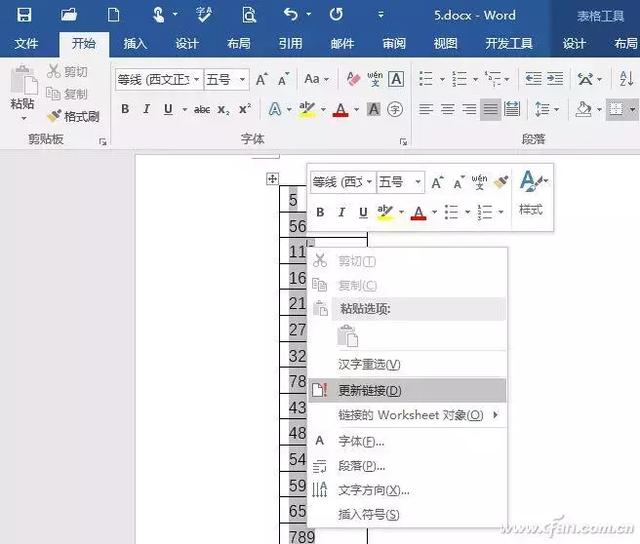640x544 pixels.
Task: Open the 审阅 ribbon tab
Action: tap(394, 43)
